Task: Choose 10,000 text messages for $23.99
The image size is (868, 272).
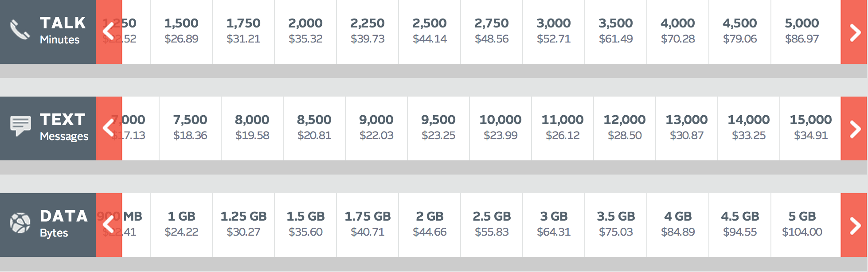Action: pyautogui.click(x=500, y=128)
